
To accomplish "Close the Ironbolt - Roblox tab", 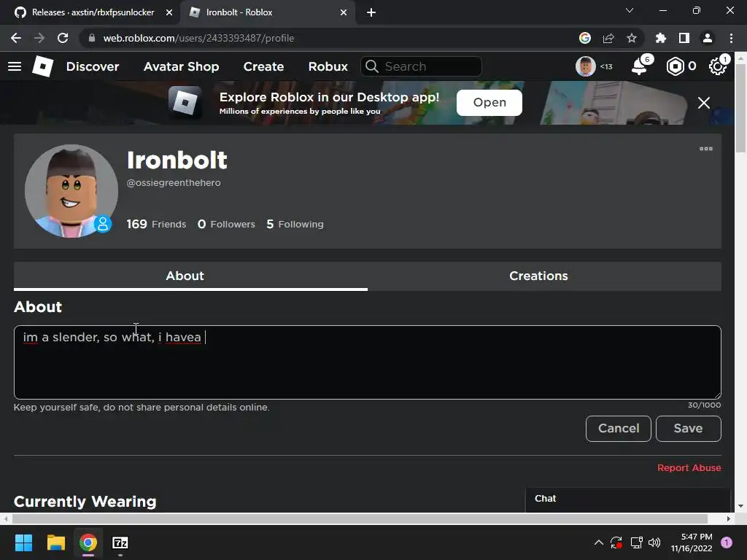I will click(x=344, y=13).
